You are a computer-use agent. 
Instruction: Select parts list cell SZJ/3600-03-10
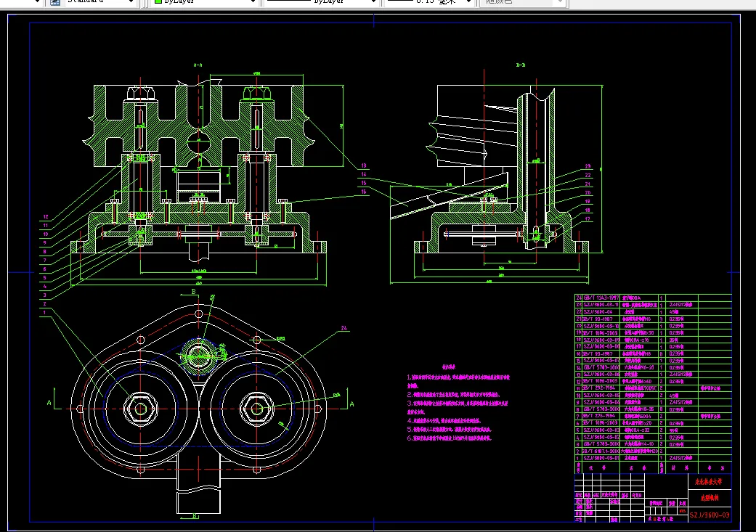pyautogui.click(x=601, y=326)
